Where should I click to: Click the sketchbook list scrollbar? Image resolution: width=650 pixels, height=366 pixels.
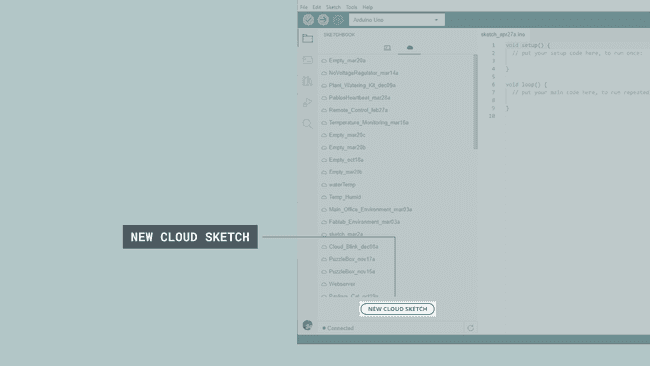(x=475, y=102)
